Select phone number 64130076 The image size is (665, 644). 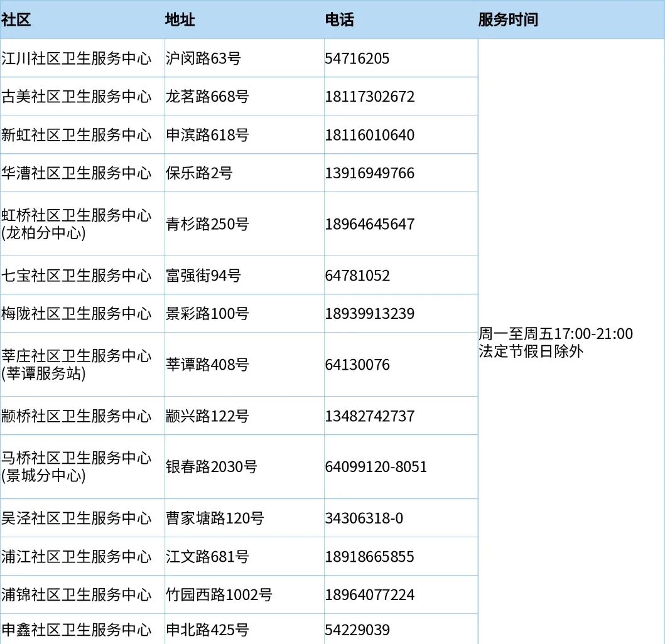pyautogui.click(x=357, y=365)
